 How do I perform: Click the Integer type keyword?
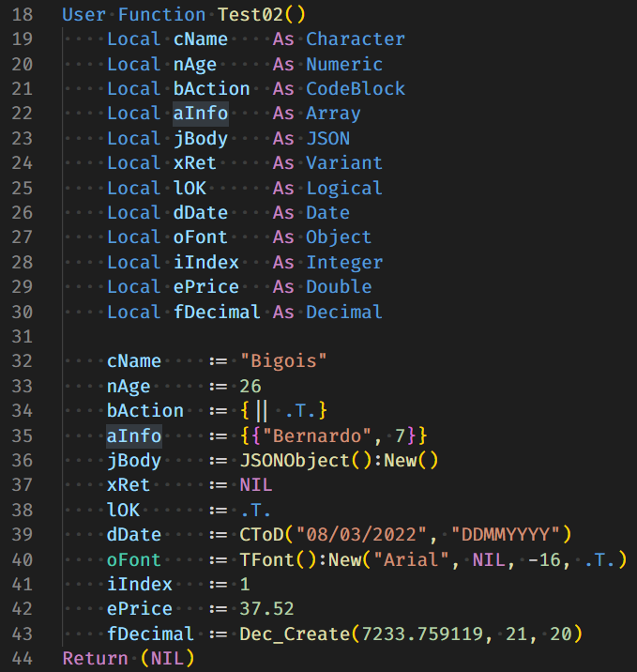(344, 263)
